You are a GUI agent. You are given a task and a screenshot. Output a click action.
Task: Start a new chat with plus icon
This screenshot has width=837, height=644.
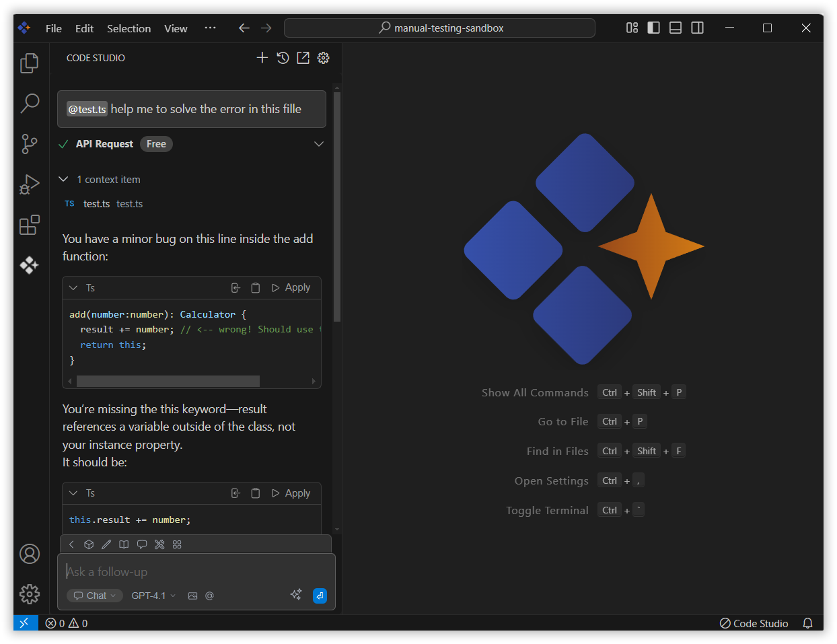point(262,58)
